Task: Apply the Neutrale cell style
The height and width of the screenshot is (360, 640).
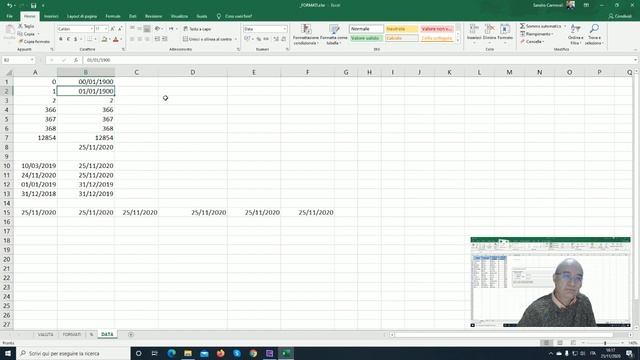Action: (x=402, y=29)
